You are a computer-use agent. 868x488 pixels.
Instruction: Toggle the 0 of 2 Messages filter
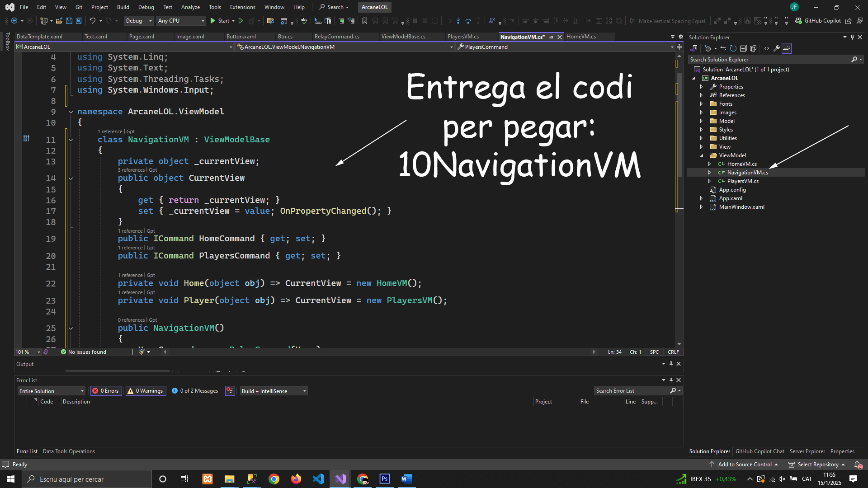(195, 391)
